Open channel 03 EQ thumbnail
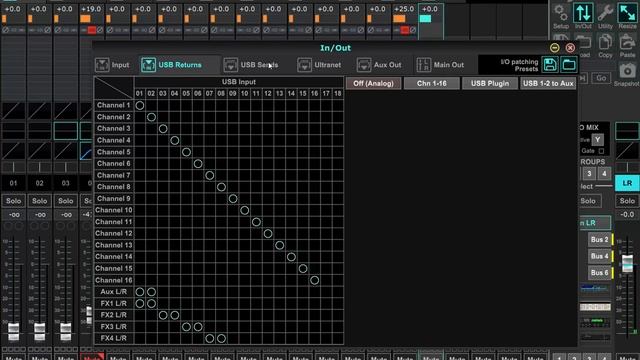Viewport: 640px width, 360px height. pos(66,131)
